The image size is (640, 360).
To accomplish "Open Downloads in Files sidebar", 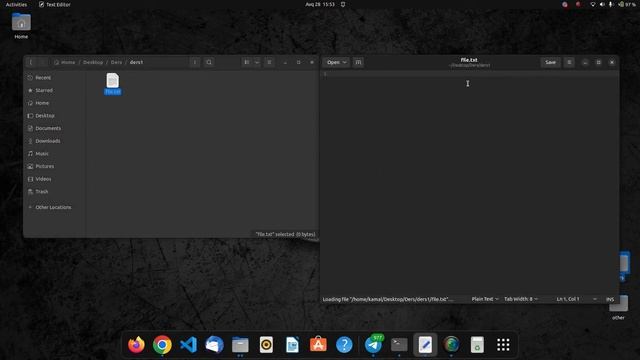I will [54, 141].
